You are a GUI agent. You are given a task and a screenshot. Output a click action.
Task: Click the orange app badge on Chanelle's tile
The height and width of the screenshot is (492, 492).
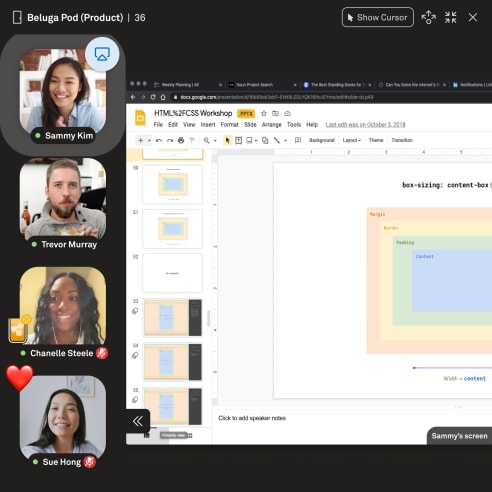click(x=18, y=330)
